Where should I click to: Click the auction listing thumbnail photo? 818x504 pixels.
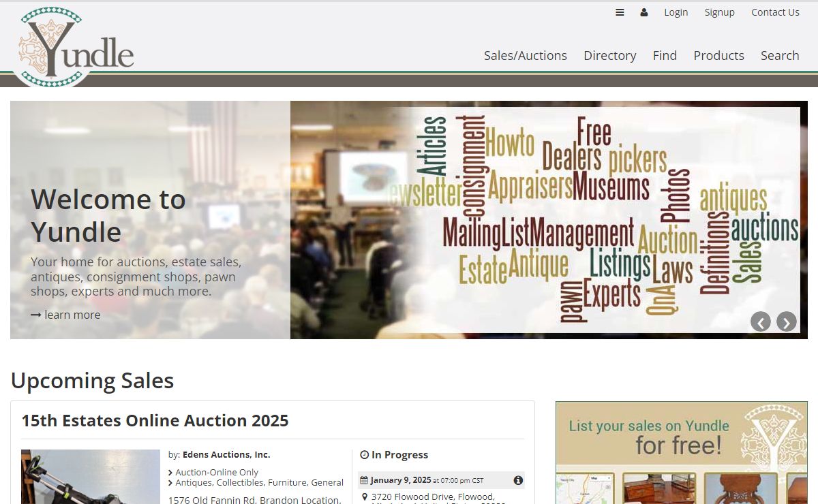(x=91, y=477)
